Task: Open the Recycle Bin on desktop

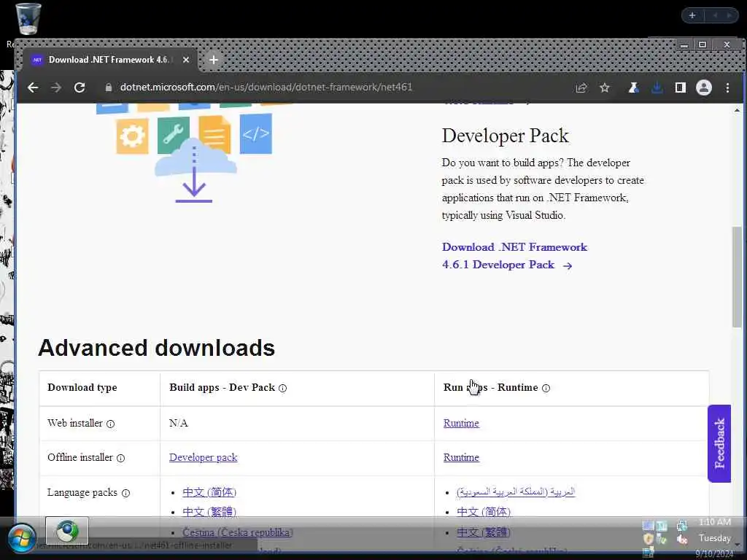Action: (x=28, y=20)
